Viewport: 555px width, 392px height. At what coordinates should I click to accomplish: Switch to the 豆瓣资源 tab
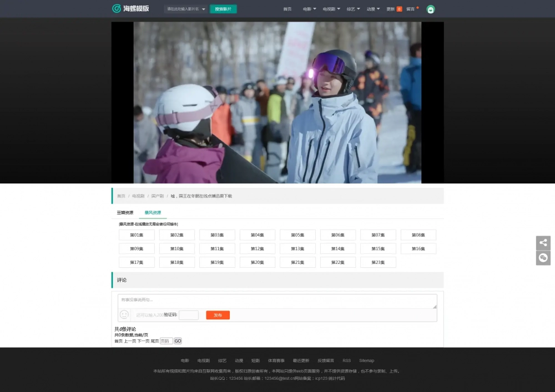point(125,213)
